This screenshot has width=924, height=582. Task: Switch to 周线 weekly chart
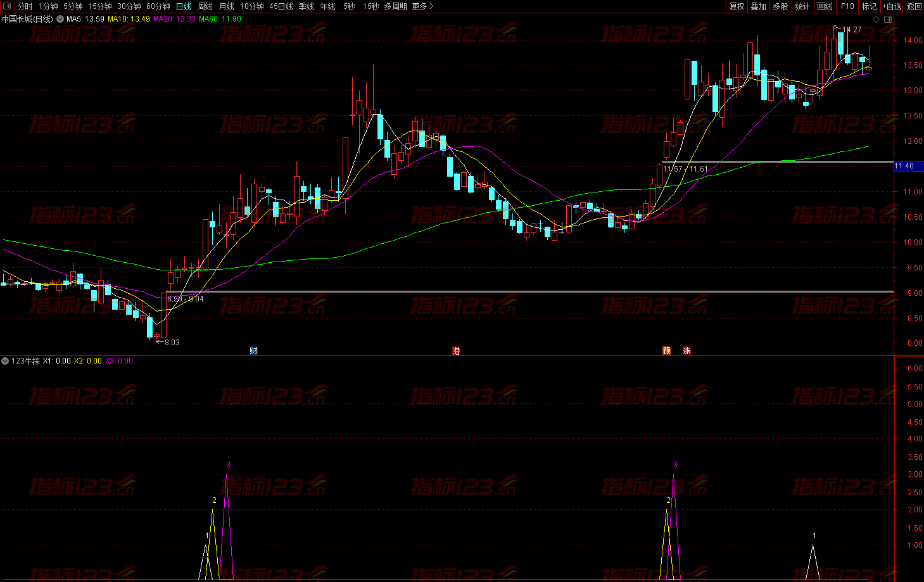(205, 6)
